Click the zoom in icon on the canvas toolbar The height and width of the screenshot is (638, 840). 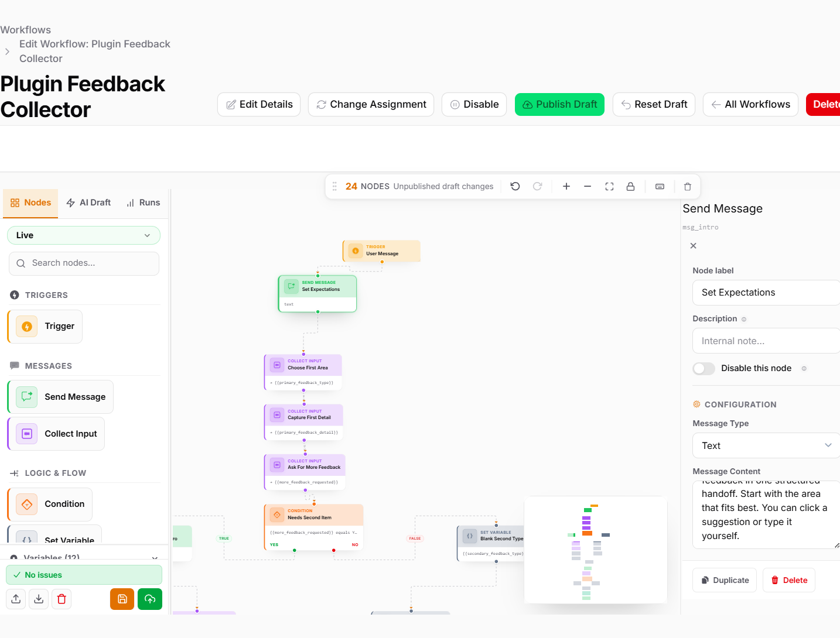(566, 186)
